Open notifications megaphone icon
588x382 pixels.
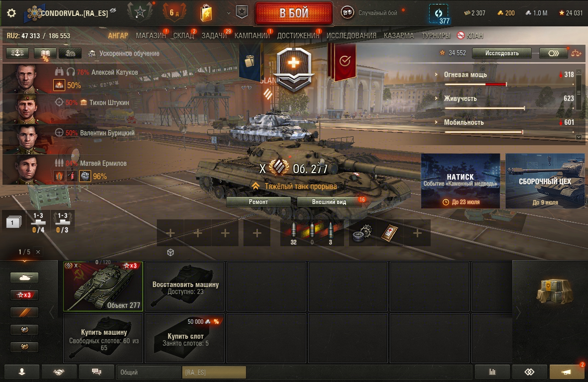pyautogui.click(x=567, y=372)
